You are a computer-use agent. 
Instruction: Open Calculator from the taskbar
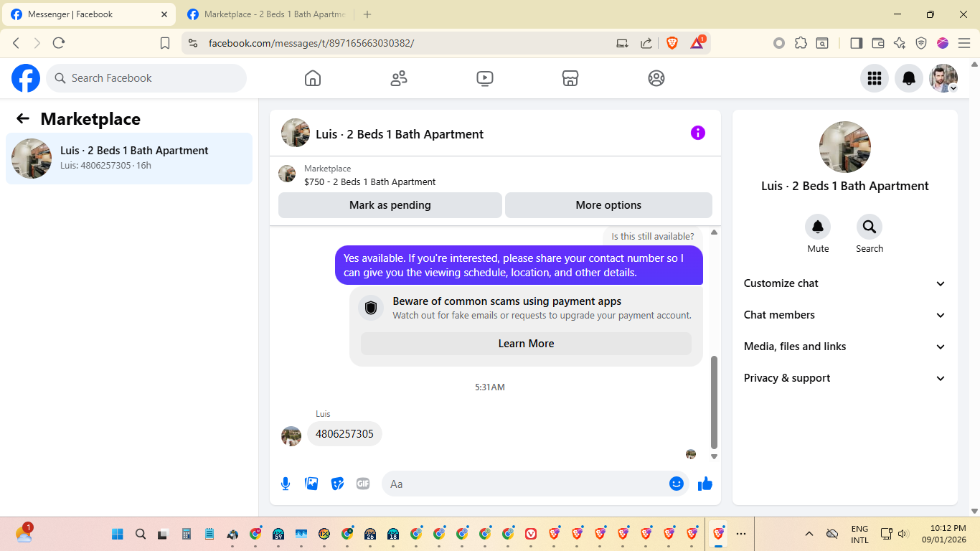187,534
